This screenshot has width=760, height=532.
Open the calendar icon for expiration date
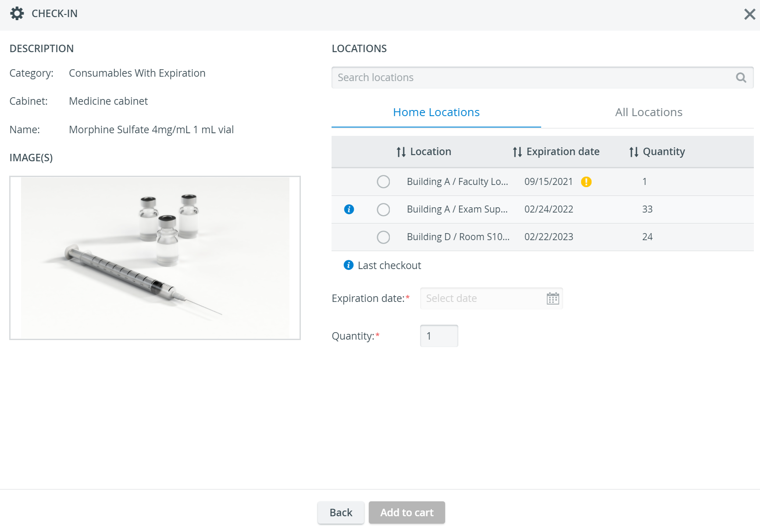point(553,298)
